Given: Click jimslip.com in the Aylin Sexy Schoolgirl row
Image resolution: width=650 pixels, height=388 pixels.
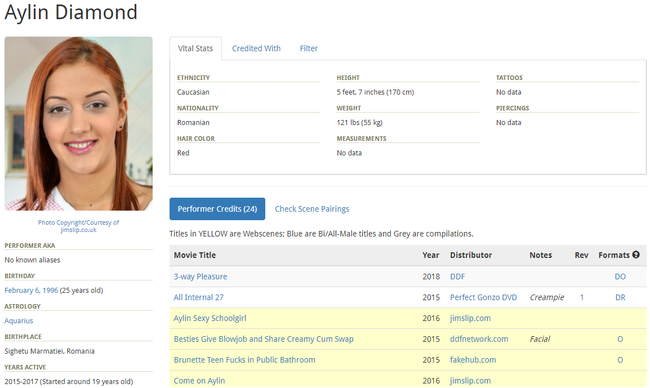Looking at the screenshot, I should pos(471,318).
